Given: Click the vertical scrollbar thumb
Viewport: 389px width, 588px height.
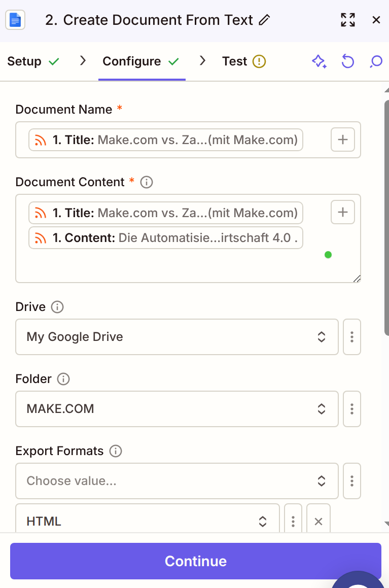Looking at the screenshot, I should [x=387, y=218].
